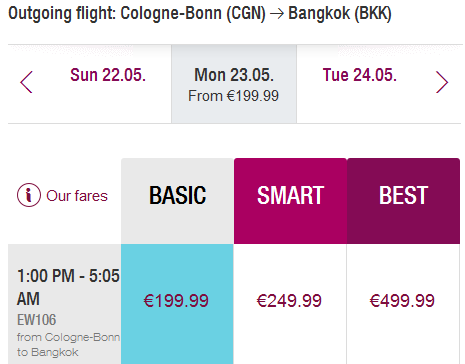Click flight number EW106
The width and height of the screenshot is (465, 364).
(37, 320)
